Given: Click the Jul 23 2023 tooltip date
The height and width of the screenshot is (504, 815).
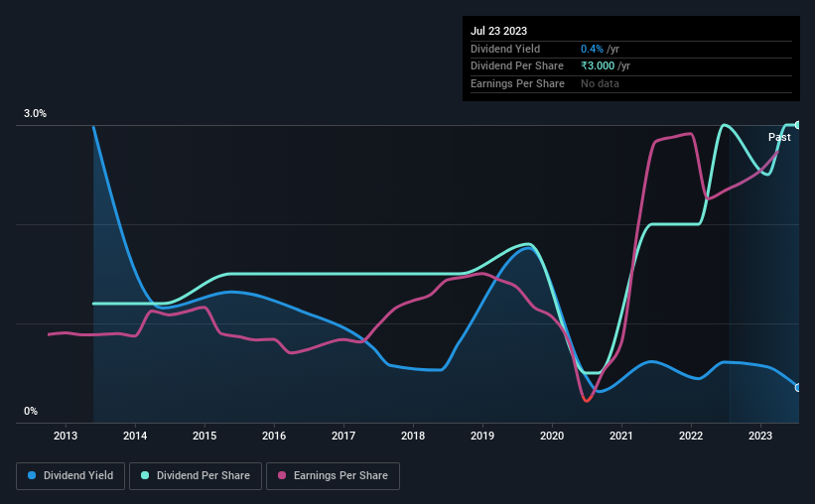Looking at the screenshot, I should pos(498,31).
